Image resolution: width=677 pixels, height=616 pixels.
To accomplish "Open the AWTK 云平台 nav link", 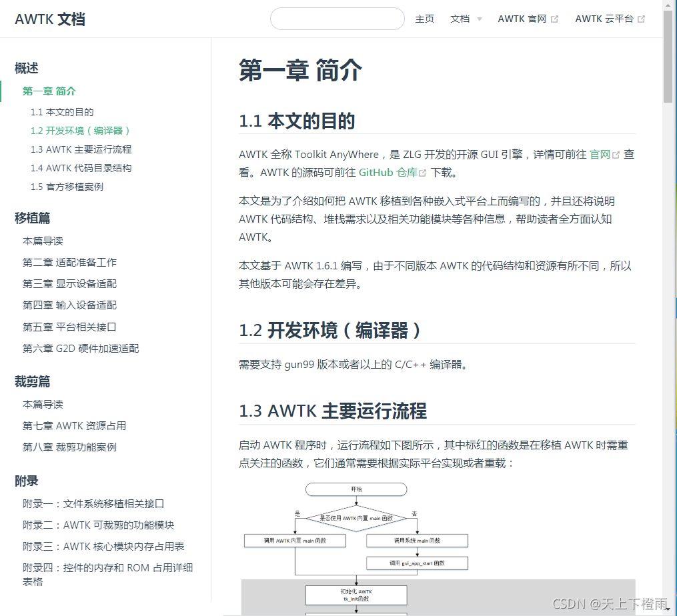I will 604,19.
